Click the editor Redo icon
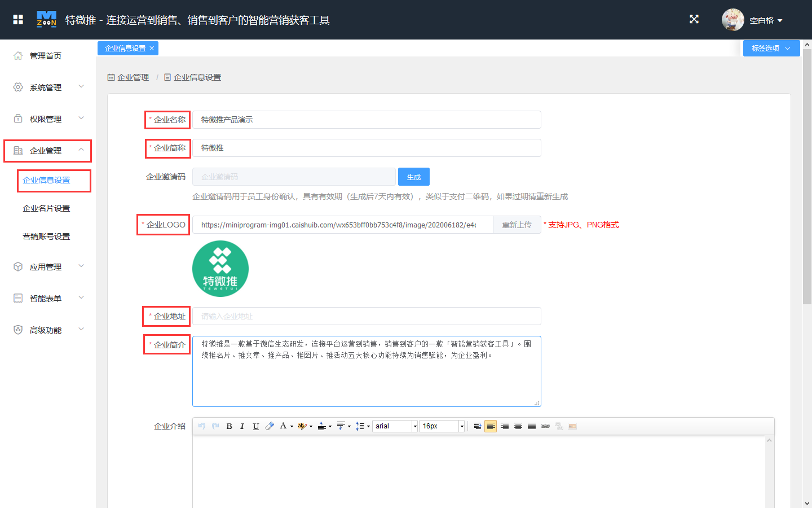Viewport: 812px width, 508px height. pos(215,426)
